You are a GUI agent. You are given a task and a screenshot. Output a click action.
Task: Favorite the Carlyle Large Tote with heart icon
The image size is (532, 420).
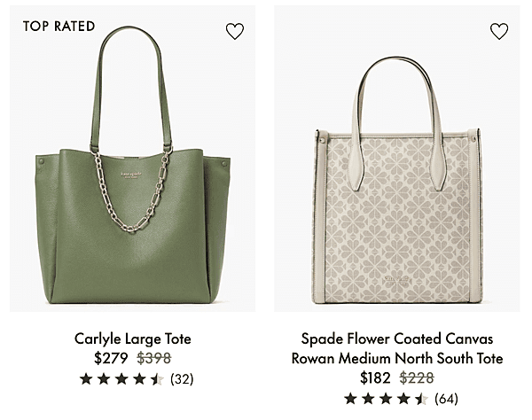tap(235, 31)
